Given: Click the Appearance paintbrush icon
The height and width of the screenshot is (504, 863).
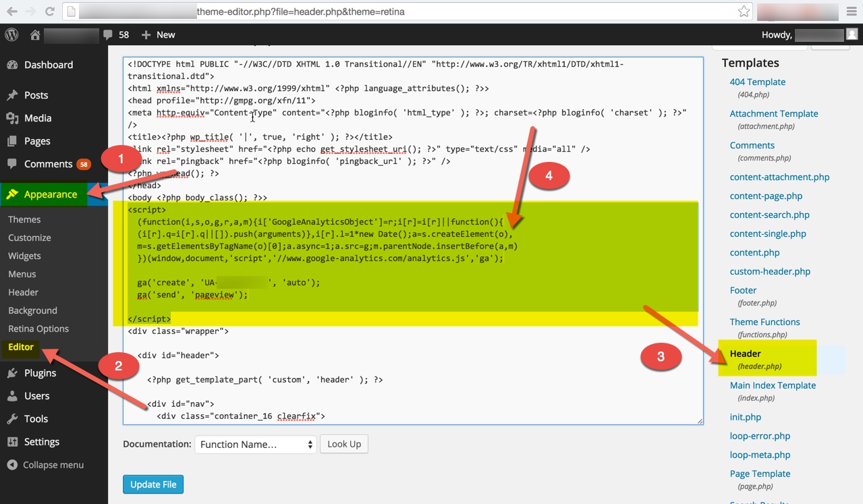Looking at the screenshot, I should pos(12,194).
